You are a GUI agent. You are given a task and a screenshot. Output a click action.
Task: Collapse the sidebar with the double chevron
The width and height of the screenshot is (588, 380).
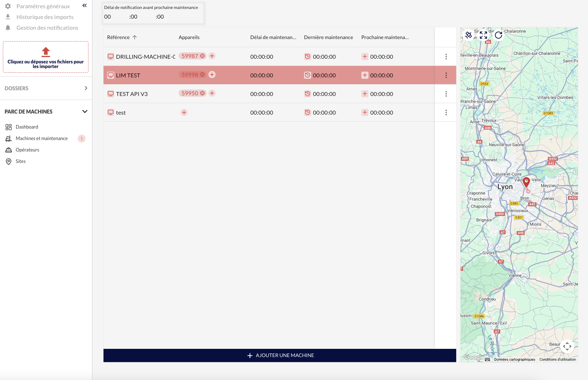[85, 5]
